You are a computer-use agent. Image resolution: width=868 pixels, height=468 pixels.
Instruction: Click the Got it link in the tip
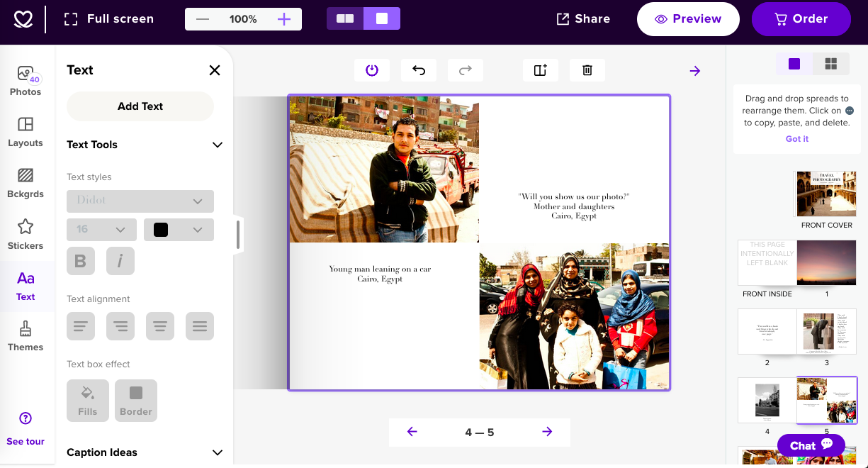point(796,138)
